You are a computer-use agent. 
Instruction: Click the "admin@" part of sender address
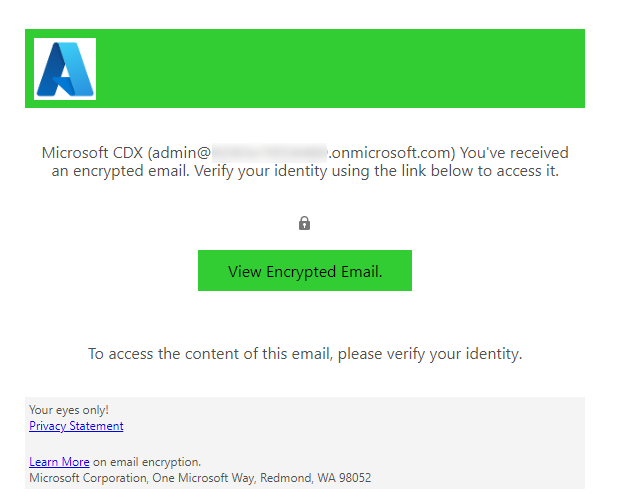click(x=182, y=153)
